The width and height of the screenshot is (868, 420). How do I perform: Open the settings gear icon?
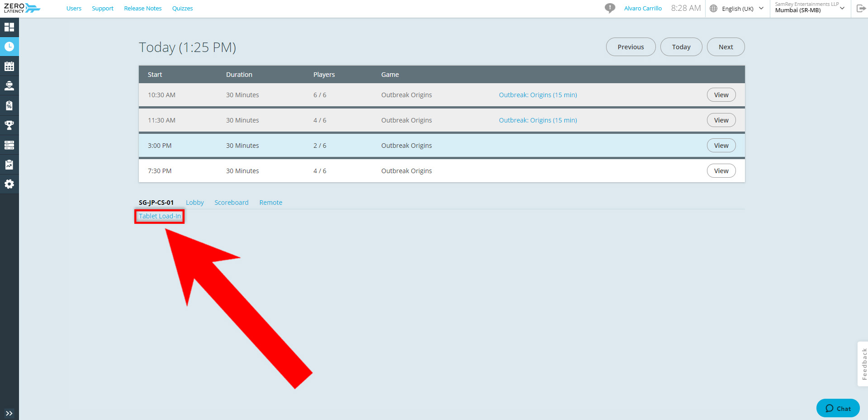click(x=9, y=184)
